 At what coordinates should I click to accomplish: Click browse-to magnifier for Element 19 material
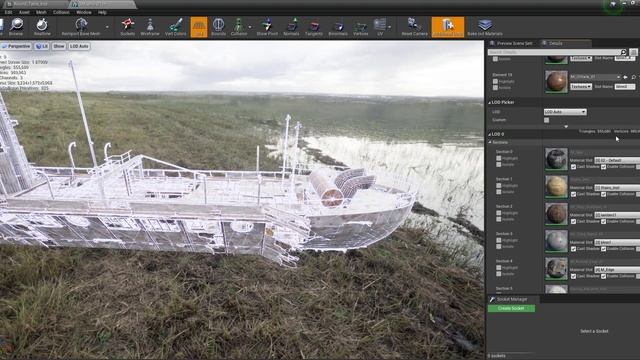pos(633,77)
